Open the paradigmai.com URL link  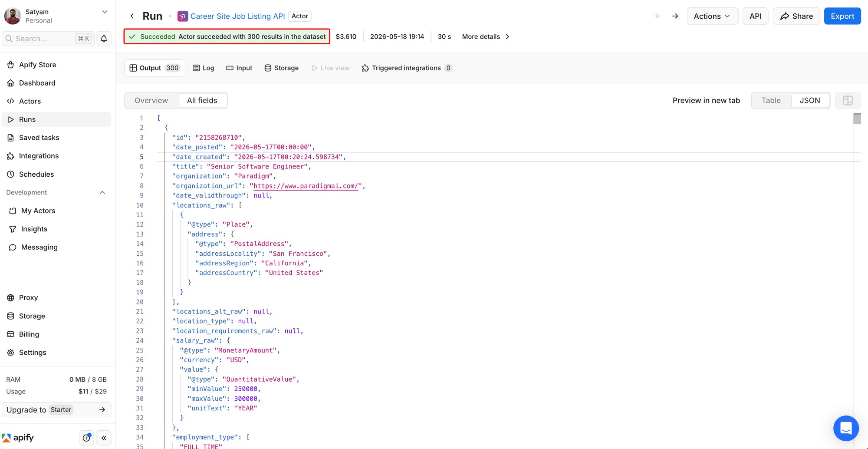tap(306, 186)
